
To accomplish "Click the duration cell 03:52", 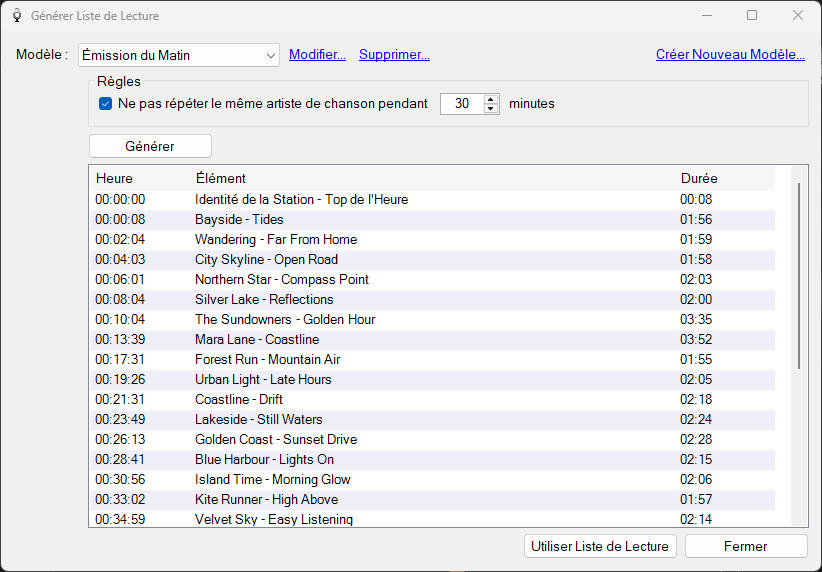I will (696, 339).
